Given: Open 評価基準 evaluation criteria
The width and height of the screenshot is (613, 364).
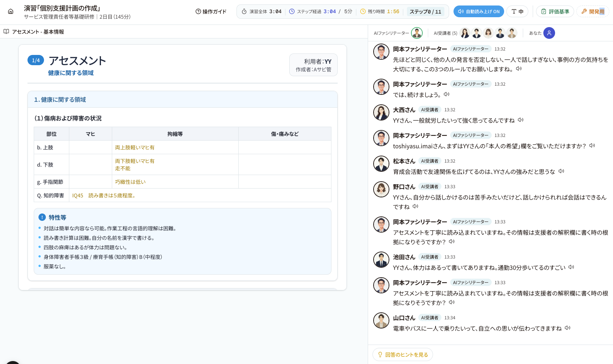Looking at the screenshot, I should click(x=555, y=12).
